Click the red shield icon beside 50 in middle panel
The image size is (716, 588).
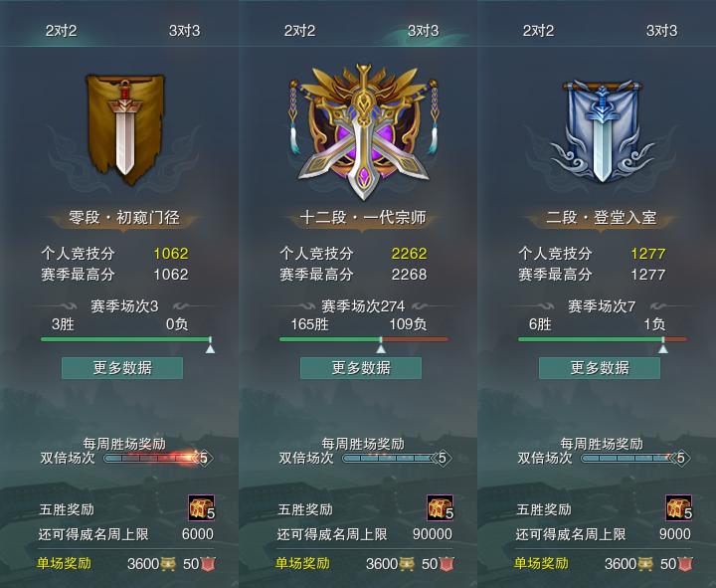(x=447, y=564)
